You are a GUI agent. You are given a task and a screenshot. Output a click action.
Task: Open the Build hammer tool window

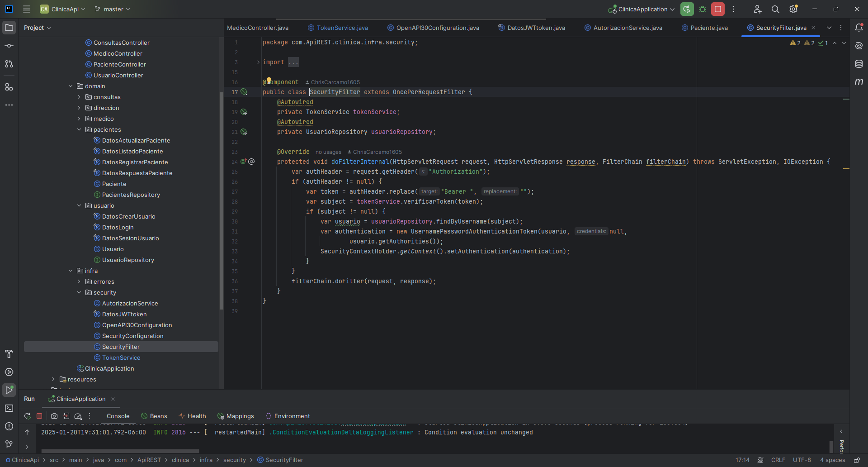pyautogui.click(x=9, y=354)
